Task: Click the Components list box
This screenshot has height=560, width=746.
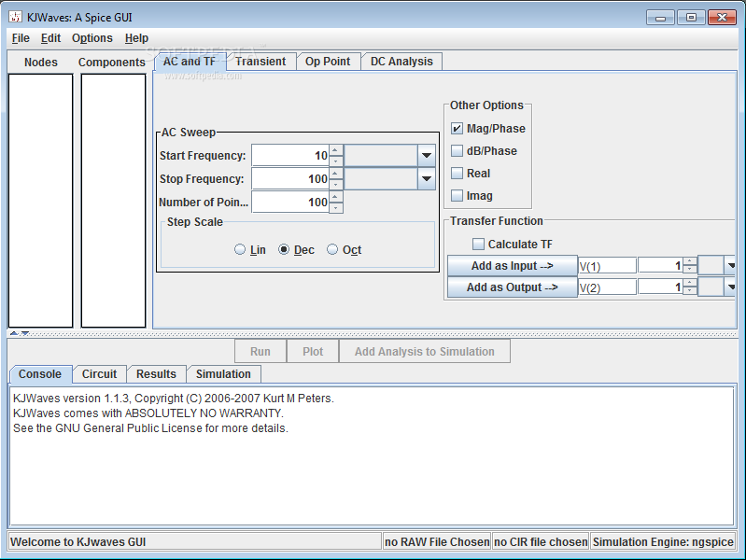Action: [113, 201]
